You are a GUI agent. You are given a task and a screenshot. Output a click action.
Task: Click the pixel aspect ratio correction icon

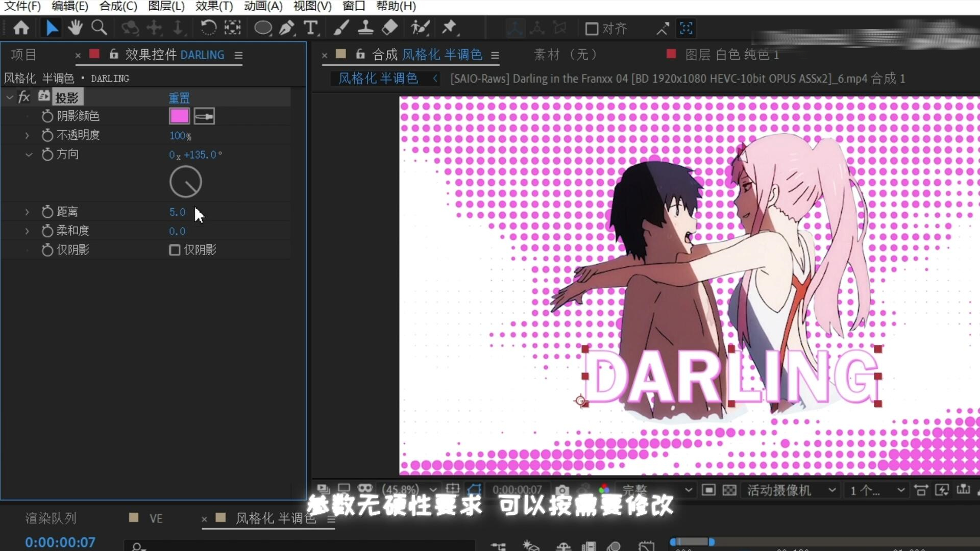click(921, 490)
